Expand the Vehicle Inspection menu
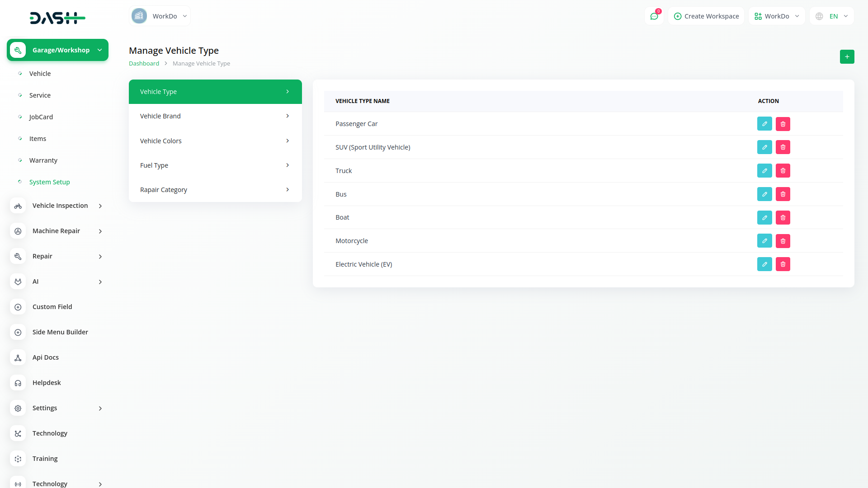Viewport: 868px width, 488px height. [x=60, y=206]
